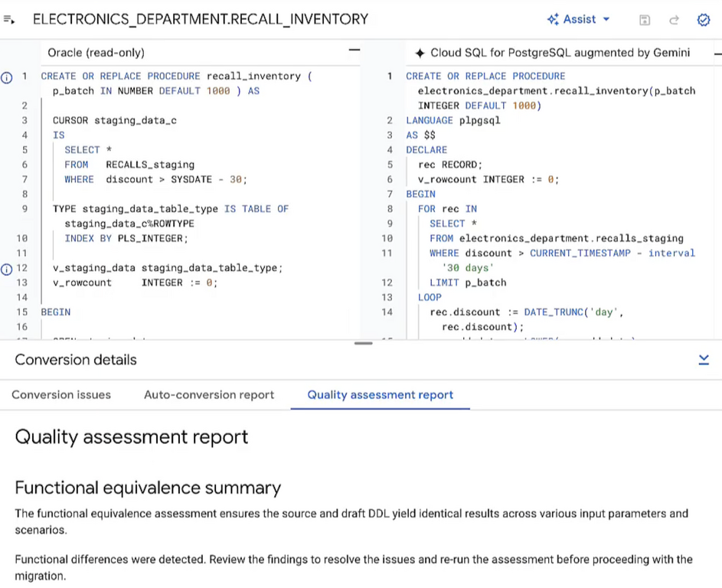Click the sparkle icon beside Cloud SQL title
The height and width of the screenshot is (588, 722).
[x=420, y=53]
